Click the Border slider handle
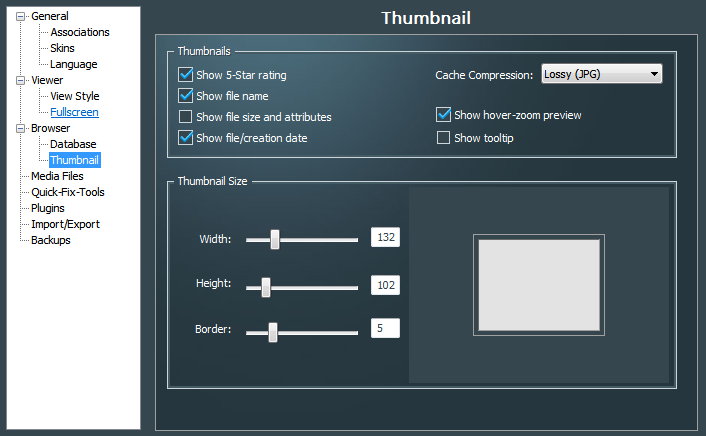Viewport: 706px width, 436px height. [272, 332]
